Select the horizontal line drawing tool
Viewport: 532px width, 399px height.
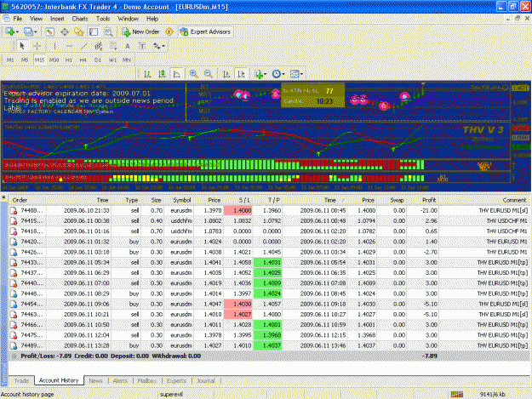pyautogui.click(x=69, y=46)
